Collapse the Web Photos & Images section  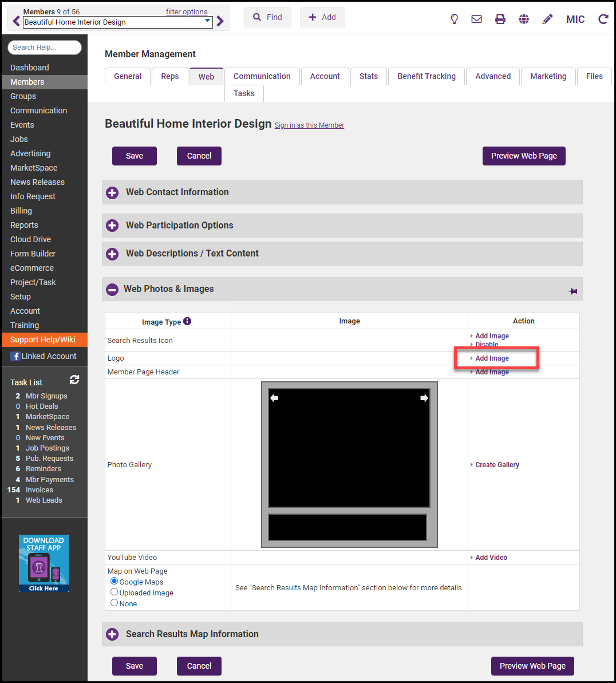112,290
